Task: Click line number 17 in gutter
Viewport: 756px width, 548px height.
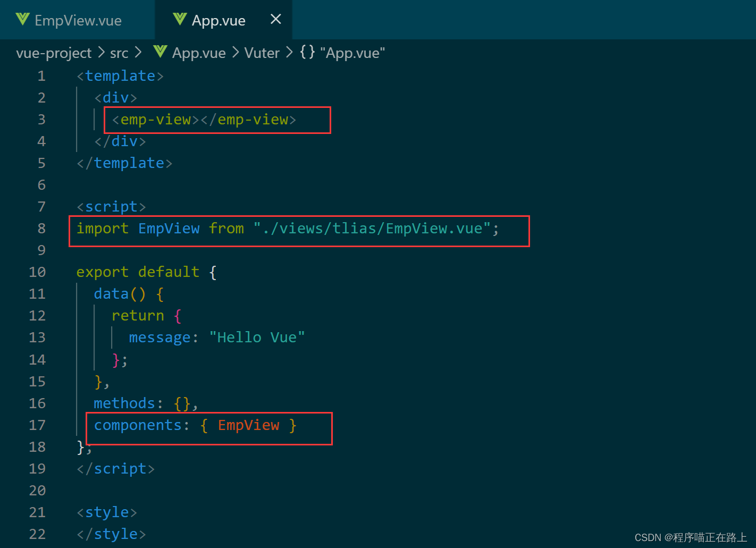Action: point(37,425)
